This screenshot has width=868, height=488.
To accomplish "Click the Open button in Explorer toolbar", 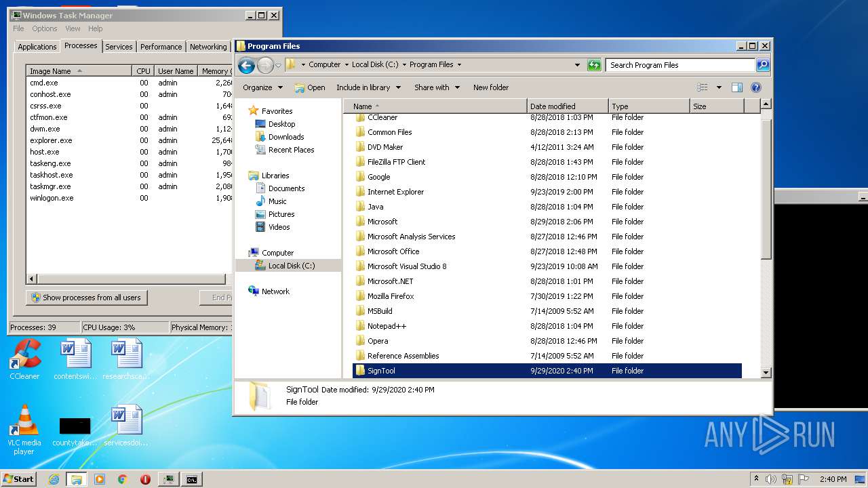I will point(310,87).
